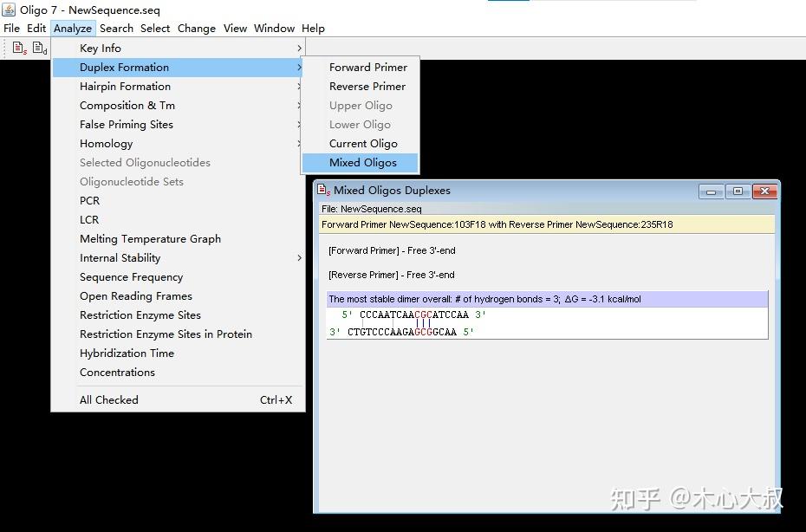
Task: Open the View menu
Action: [x=235, y=29]
